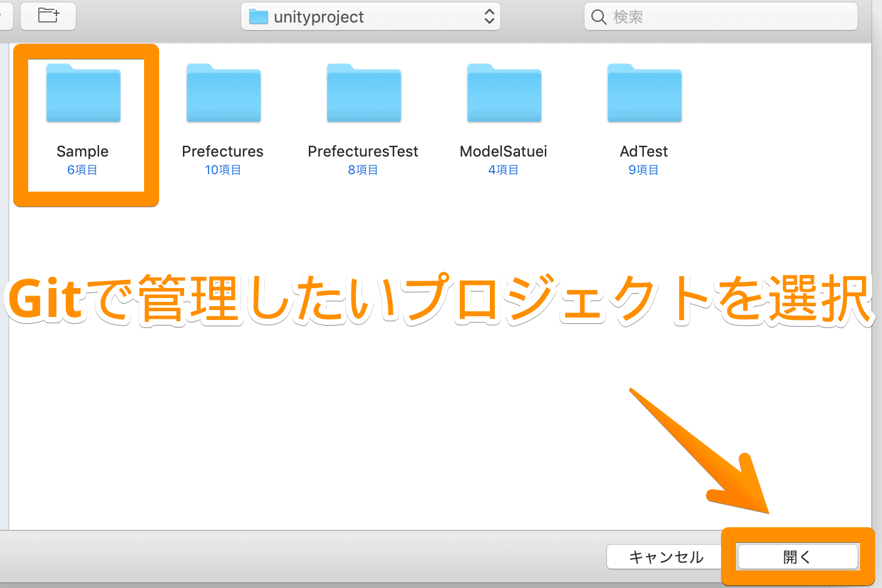Select the ModelSatuei folder icon
The width and height of the screenshot is (882, 588).
click(x=504, y=93)
